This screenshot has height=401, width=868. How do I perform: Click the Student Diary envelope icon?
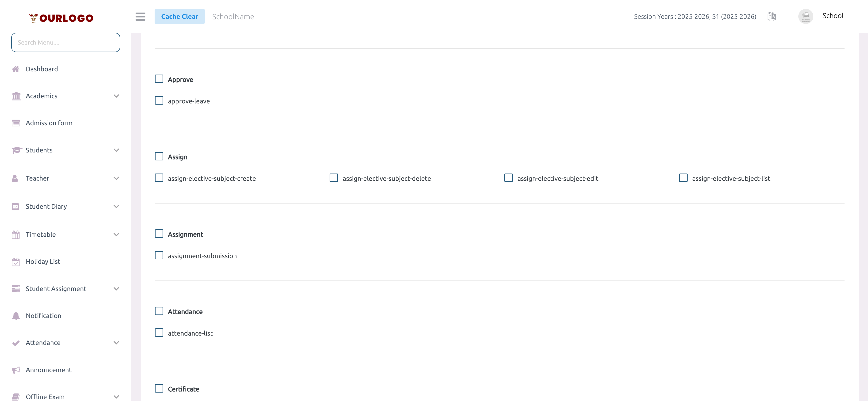(15, 206)
